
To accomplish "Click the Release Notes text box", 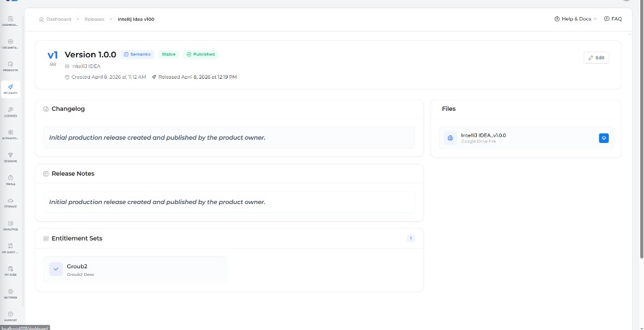I will (229, 202).
